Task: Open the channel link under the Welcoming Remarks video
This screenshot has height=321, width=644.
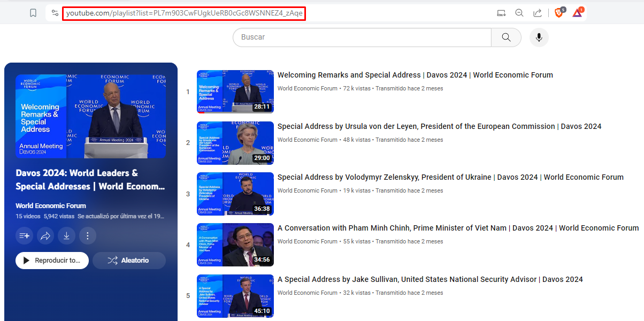Action: (308, 89)
